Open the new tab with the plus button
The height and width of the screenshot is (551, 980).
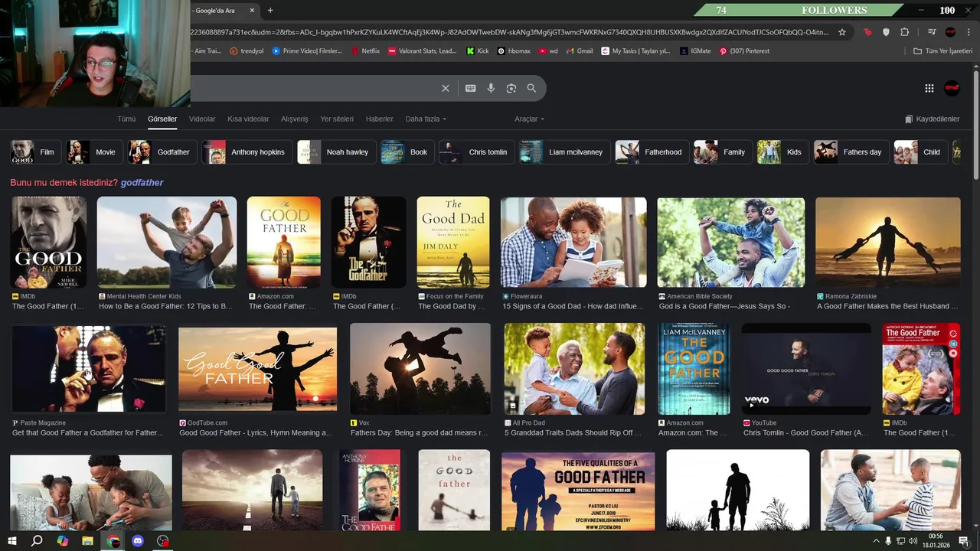(270, 10)
